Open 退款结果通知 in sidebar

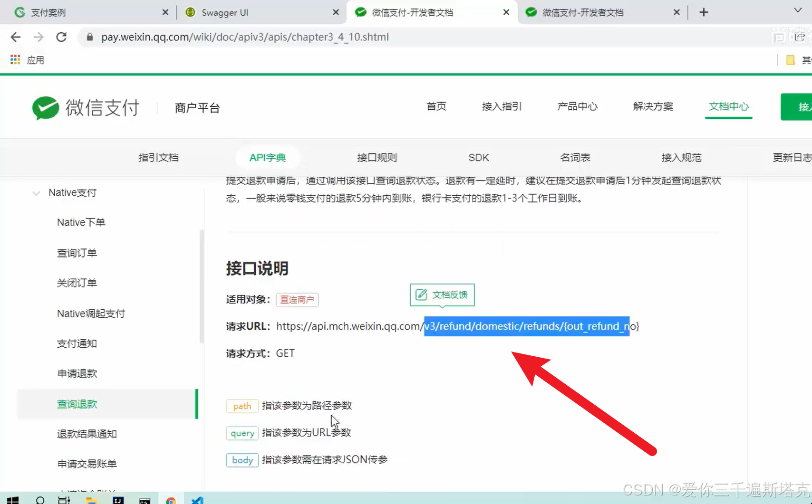pos(87,434)
